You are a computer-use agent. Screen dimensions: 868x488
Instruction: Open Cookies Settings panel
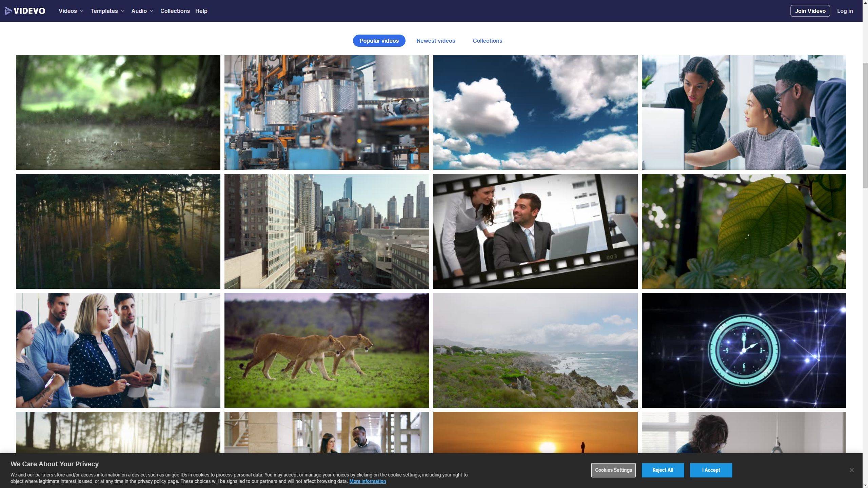click(x=613, y=470)
